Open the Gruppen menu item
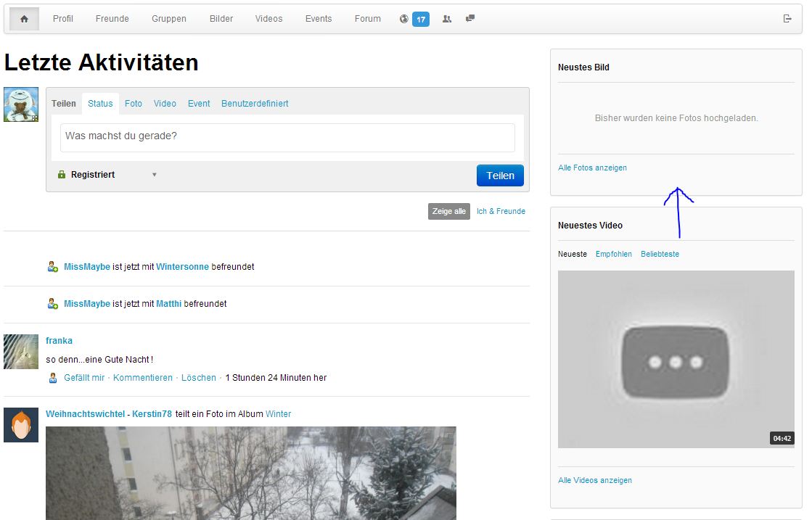Image resolution: width=812 pixels, height=520 pixels. (x=169, y=19)
